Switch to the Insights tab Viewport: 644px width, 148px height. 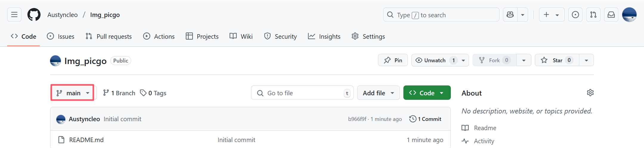[324, 36]
